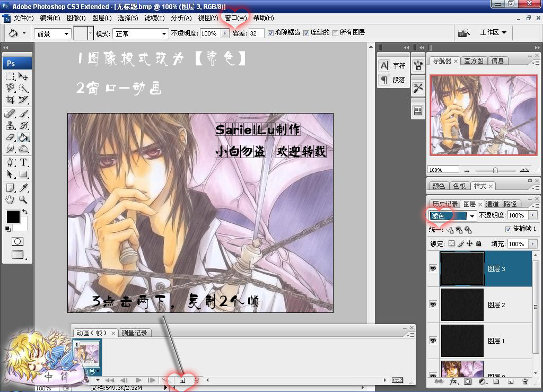Select the Magic Wand tool
The image size is (543, 392).
click(23, 88)
